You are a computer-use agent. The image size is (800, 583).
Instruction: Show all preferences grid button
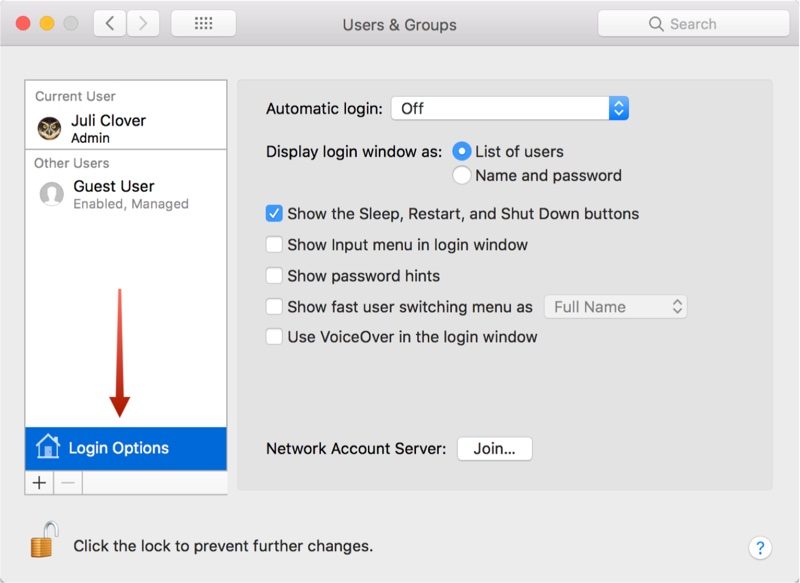tap(204, 23)
